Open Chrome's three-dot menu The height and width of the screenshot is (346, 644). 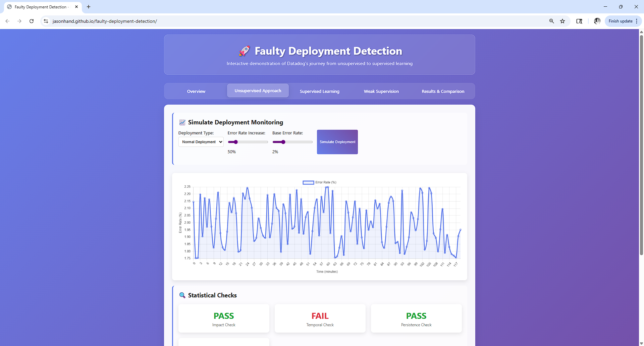click(637, 21)
